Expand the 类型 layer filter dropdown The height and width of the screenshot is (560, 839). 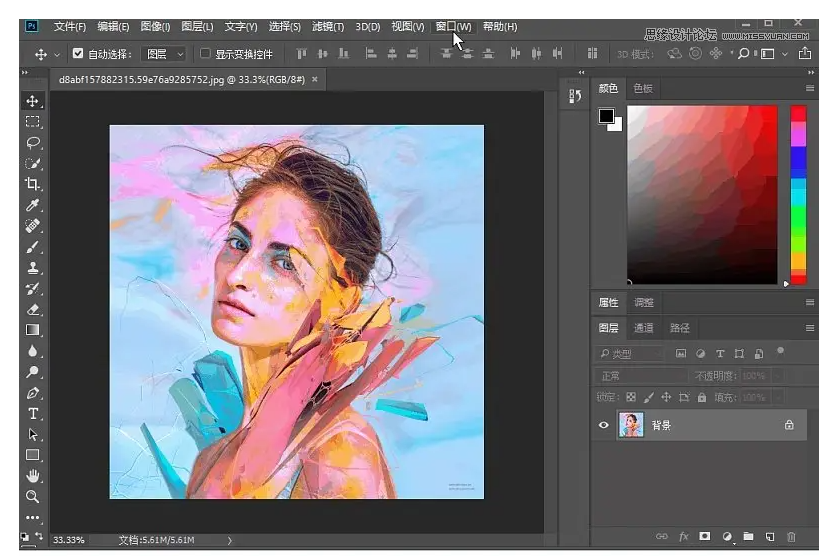coord(631,354)
